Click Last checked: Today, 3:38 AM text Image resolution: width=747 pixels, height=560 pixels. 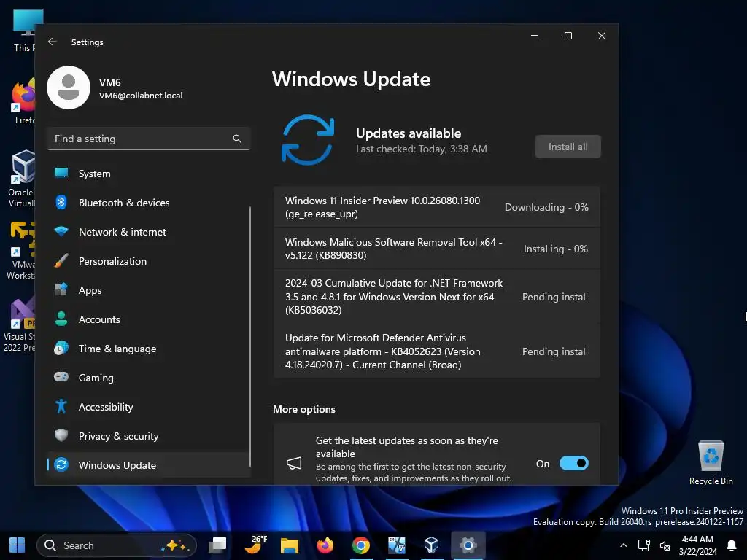tap(422, 149)
